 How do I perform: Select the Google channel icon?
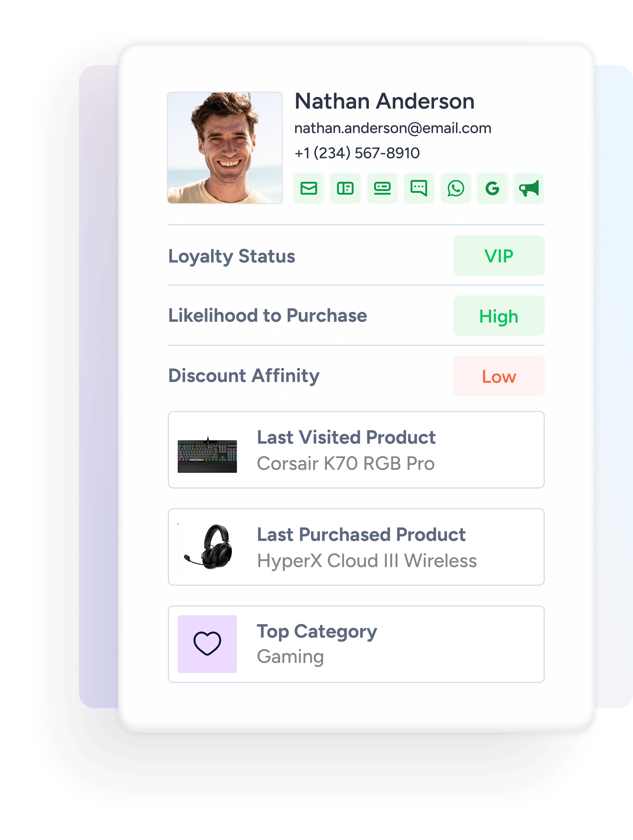tap(492, 188)
